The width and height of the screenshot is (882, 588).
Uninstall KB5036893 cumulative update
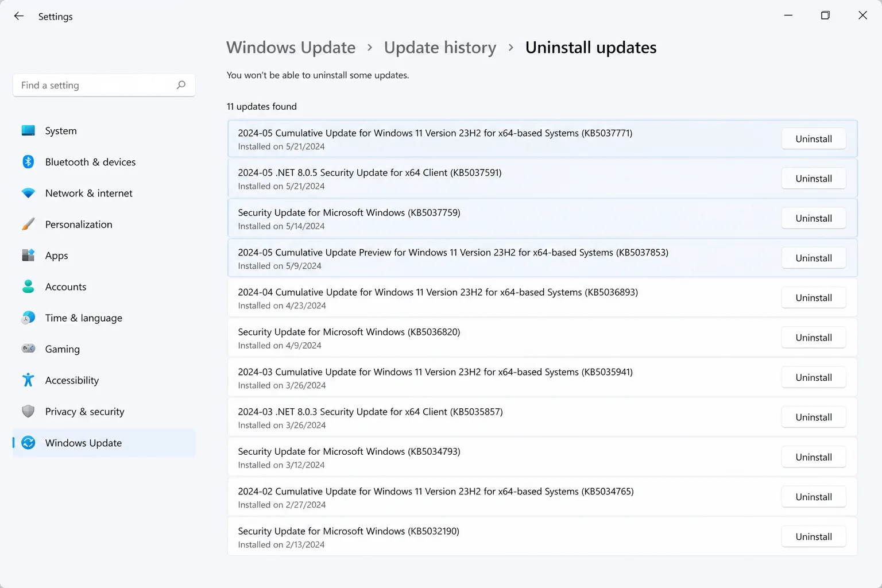(813, 297)
